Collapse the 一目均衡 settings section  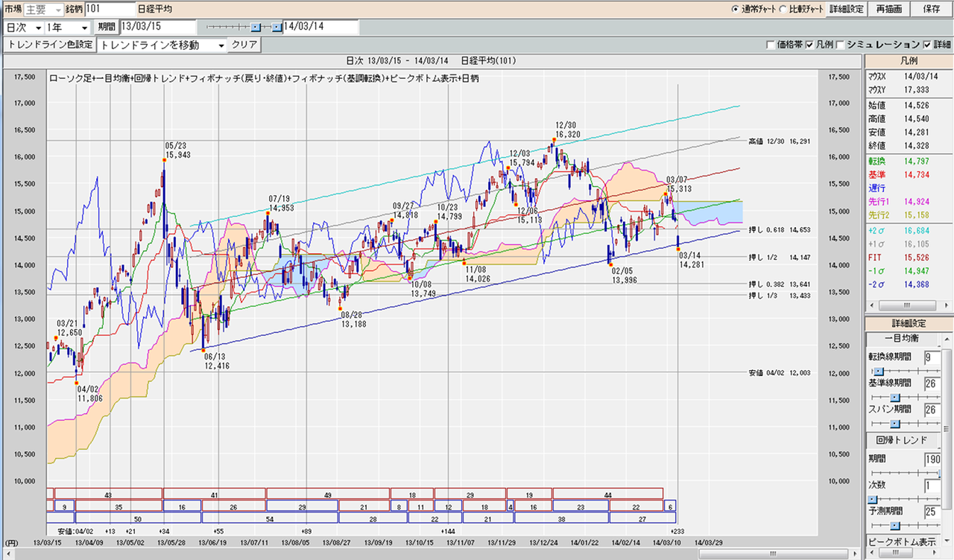tap(905, 339)
